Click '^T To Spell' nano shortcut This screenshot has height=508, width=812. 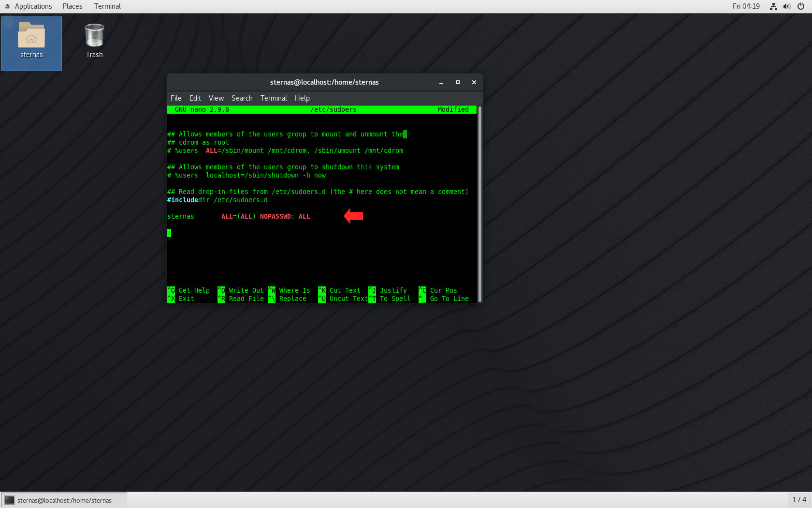click(390, 299)
